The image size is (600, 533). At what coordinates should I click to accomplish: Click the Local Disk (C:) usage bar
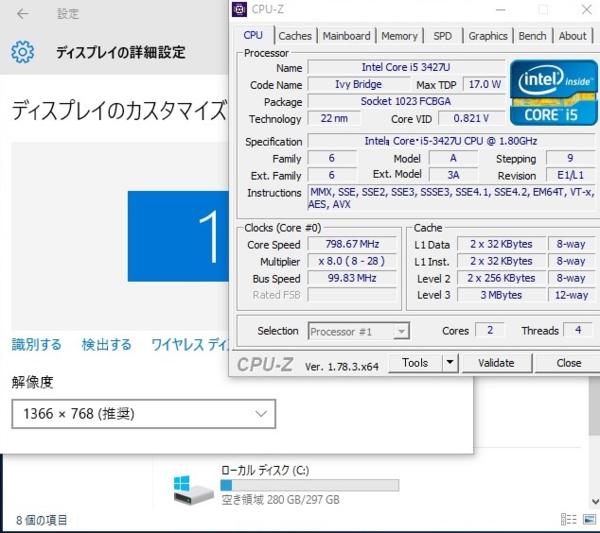click(x=310, y=485)
